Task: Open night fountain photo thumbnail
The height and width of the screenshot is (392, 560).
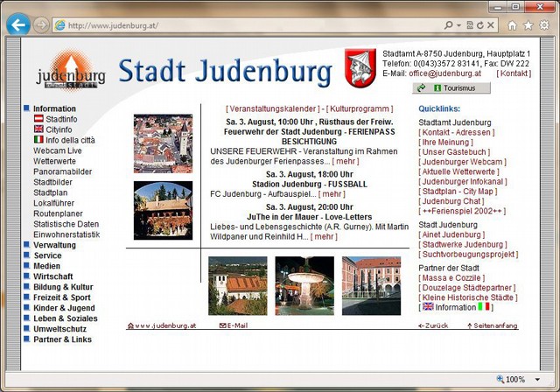Action: (x=304, y=285)
